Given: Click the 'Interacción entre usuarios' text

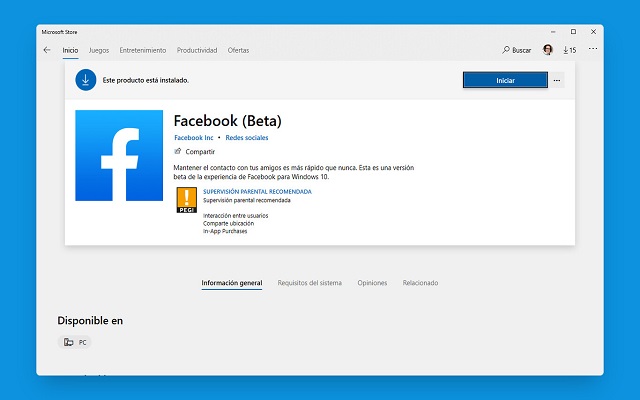Looking at the screenshot, I should point(236,216).
